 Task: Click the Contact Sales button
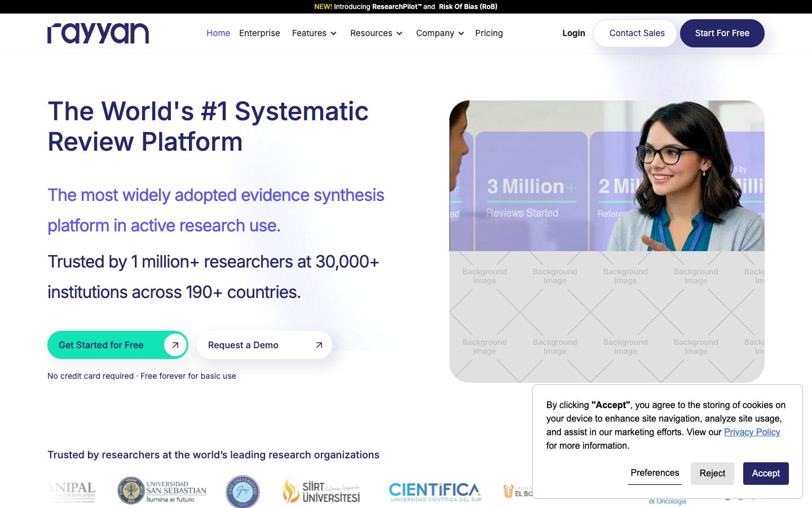click(635, 33)
